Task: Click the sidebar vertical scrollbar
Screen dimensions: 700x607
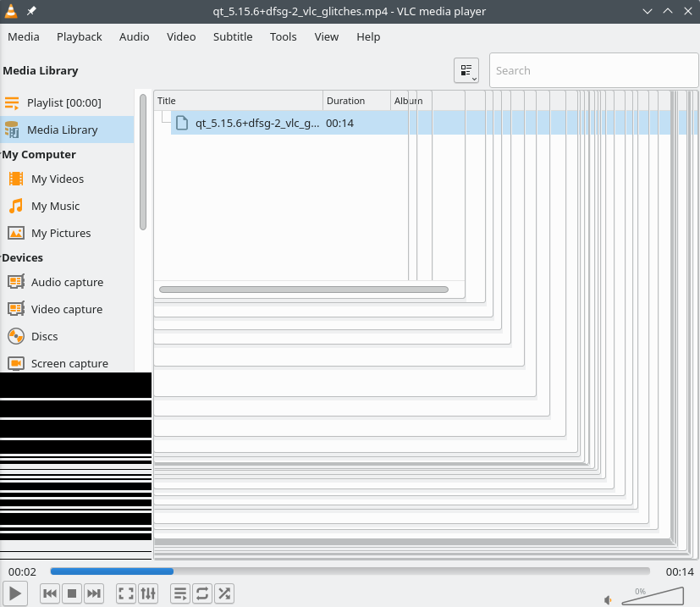Action: [x=143, y=162]
